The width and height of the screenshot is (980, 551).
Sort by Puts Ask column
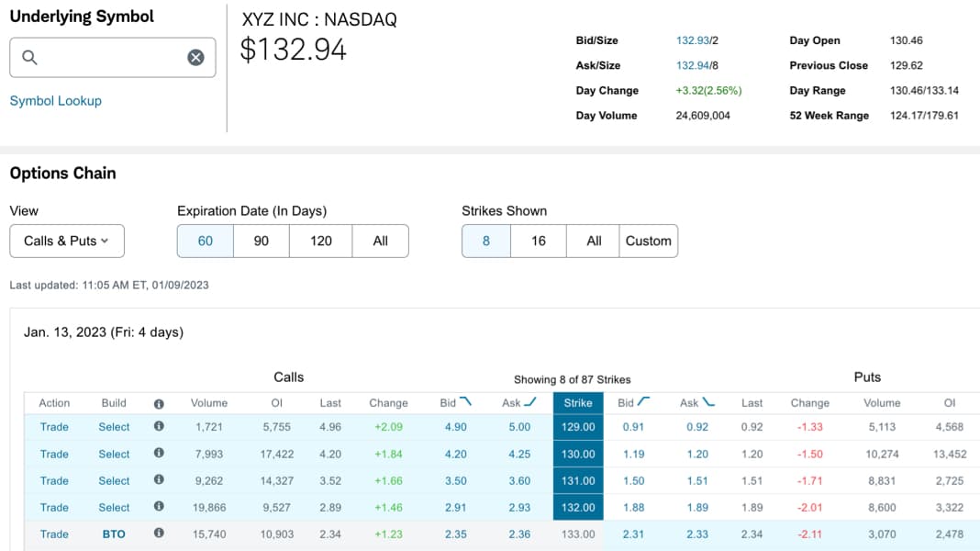point(696,402)
